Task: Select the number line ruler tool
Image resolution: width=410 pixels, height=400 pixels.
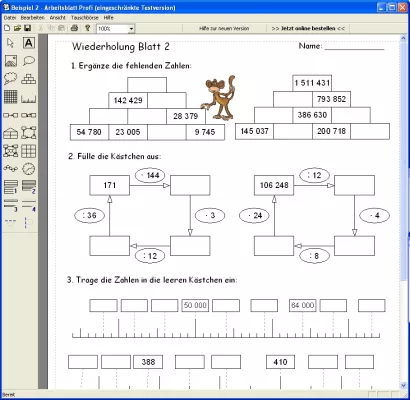Action: click(29, 99)
